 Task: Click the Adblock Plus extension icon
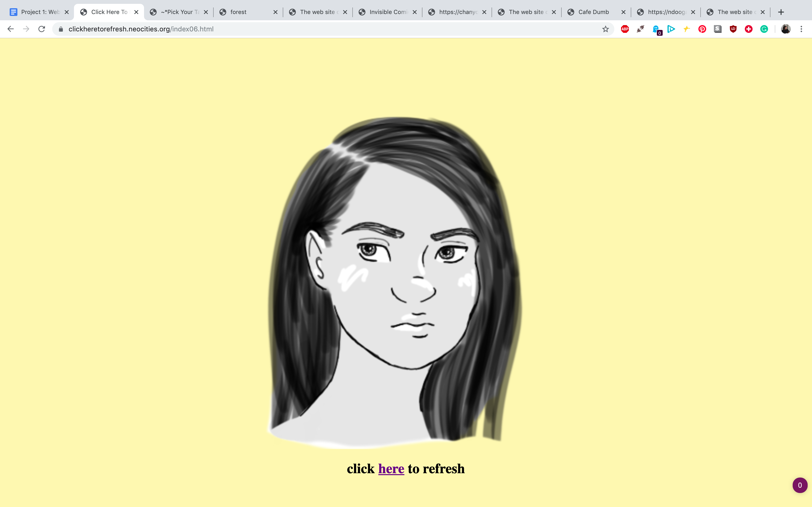[625, 29]
